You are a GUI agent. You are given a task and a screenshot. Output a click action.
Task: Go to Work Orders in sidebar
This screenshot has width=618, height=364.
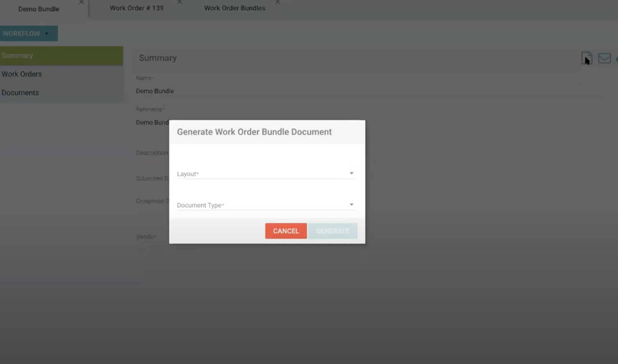(22, 74)
